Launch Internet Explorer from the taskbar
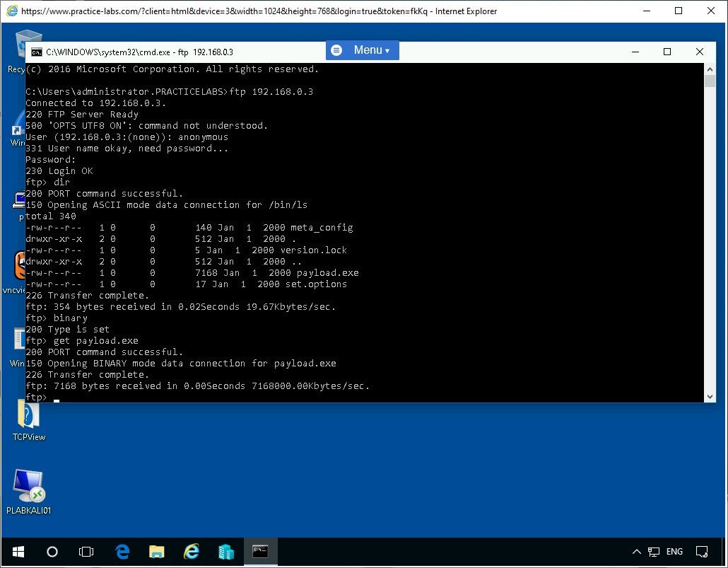The height and width of the screenshot is (568, 728). (192, 552)
